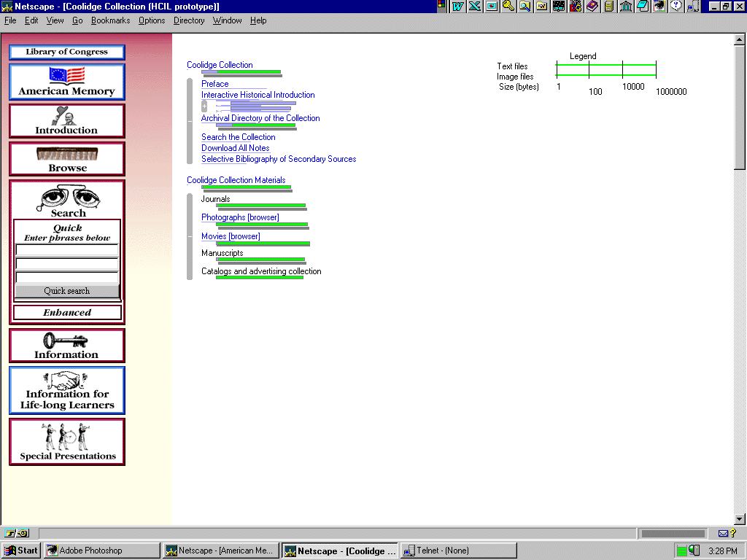Launch Excel from the Office shortcut bar
The height and width of the screenshot is (560, 747).
(x=475, y=6)
